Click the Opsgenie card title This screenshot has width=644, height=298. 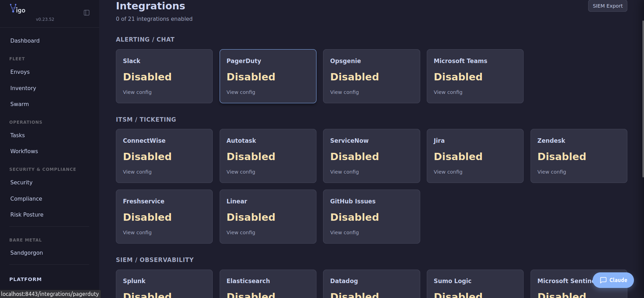point(346,61)
